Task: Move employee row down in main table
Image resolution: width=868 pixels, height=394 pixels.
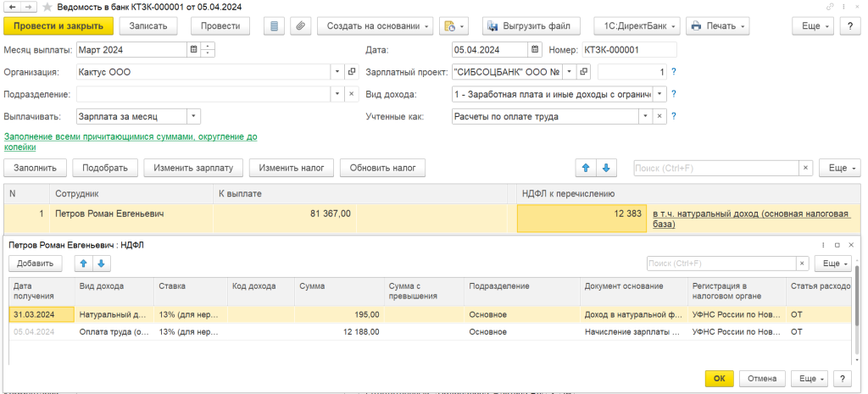Action: pyautogui.click(x=605, y=169)
